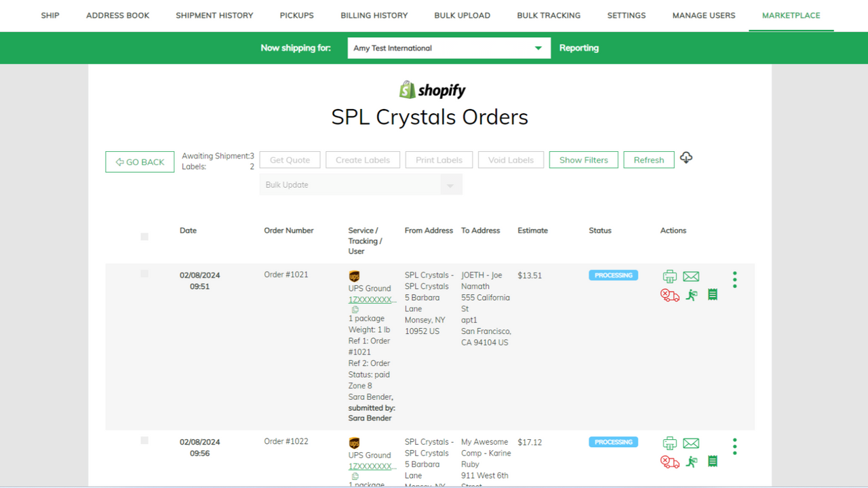Open SHIPMENT HISTORY tab
The width and height of the screenshot is (868, 488).
coord(214,15)
